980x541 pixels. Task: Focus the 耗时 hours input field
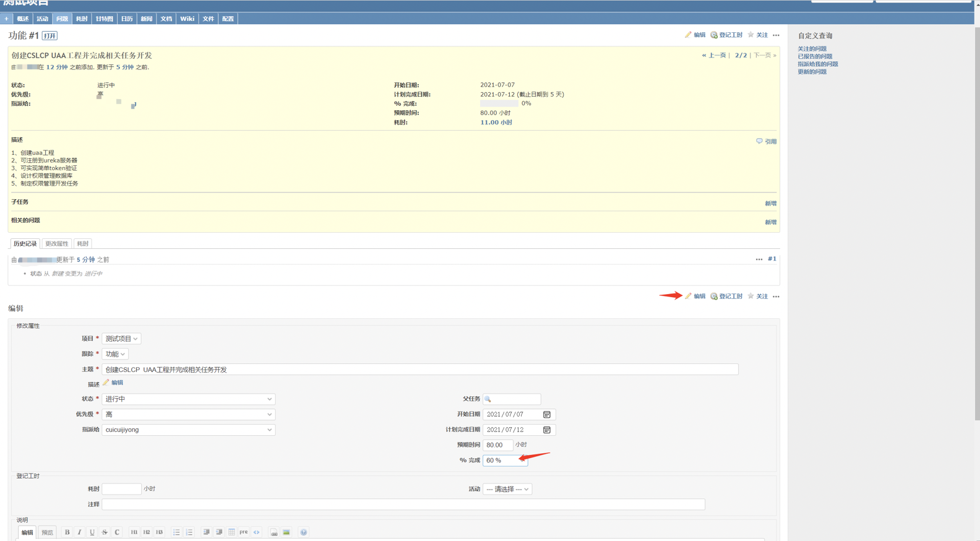[121, 489]
